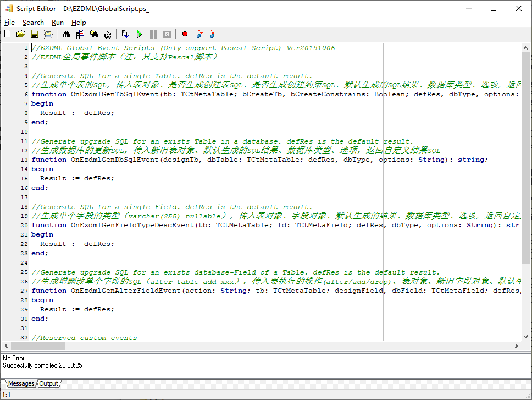Viewport: 532px width, 400px height.
Task: Click the vertical scrollbar down arrow
Action: click(x=525, y=337)
